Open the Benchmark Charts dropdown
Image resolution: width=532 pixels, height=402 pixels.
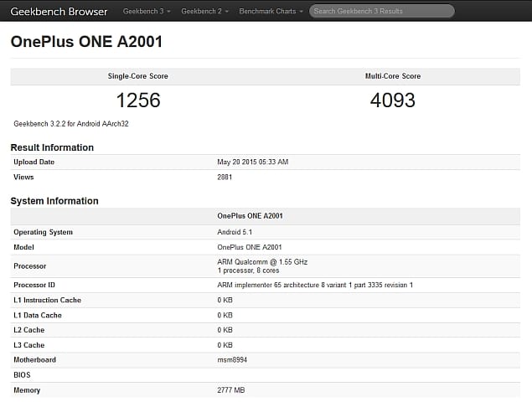270,12
